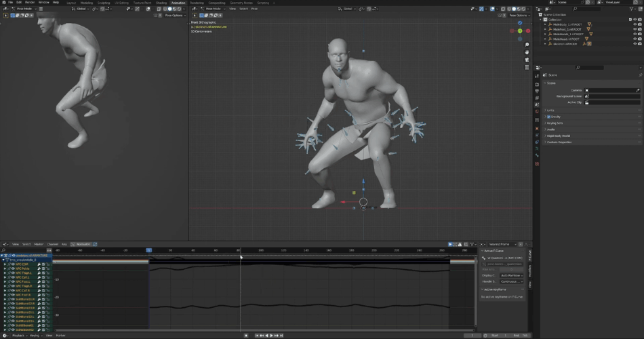
Task: Open the World properties tab icon
Action: pyautogui.click(x=537, y=111)
